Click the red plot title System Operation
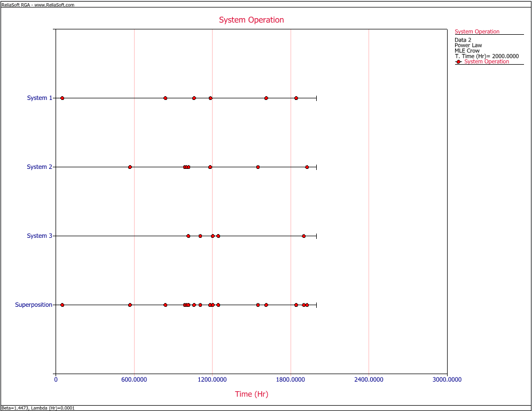Viewport: 532px width, 411px height. pyautogui.click(x=251, y=20)
